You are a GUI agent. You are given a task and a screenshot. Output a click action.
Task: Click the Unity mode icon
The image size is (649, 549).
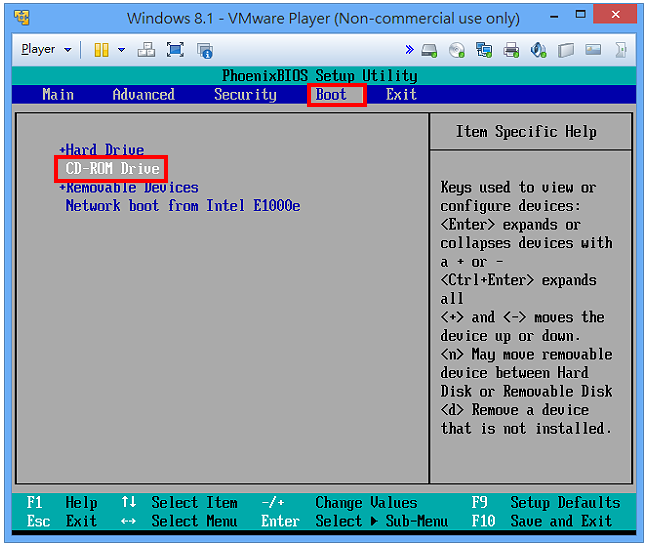tap(205, 51)
